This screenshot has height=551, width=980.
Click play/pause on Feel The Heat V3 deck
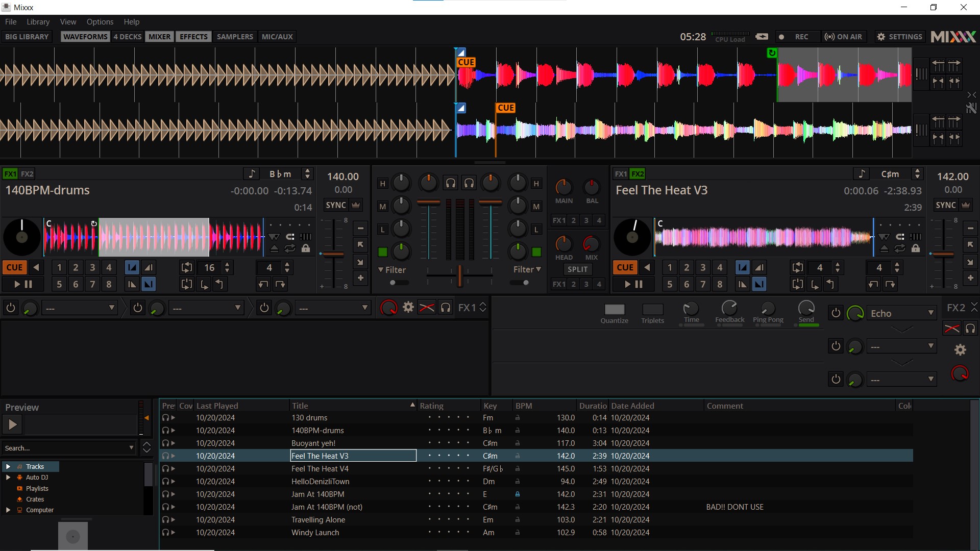[633, 284]
